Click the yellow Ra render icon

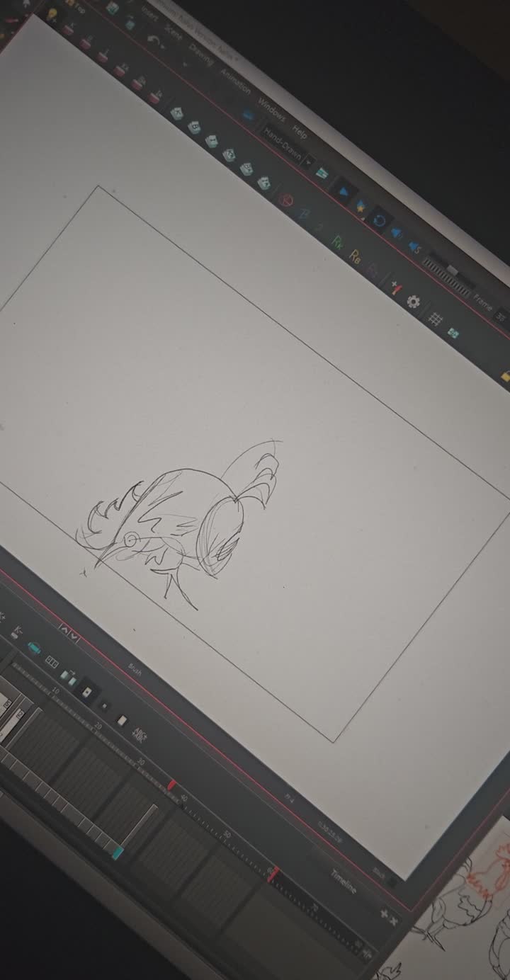(x=356, y=256)
